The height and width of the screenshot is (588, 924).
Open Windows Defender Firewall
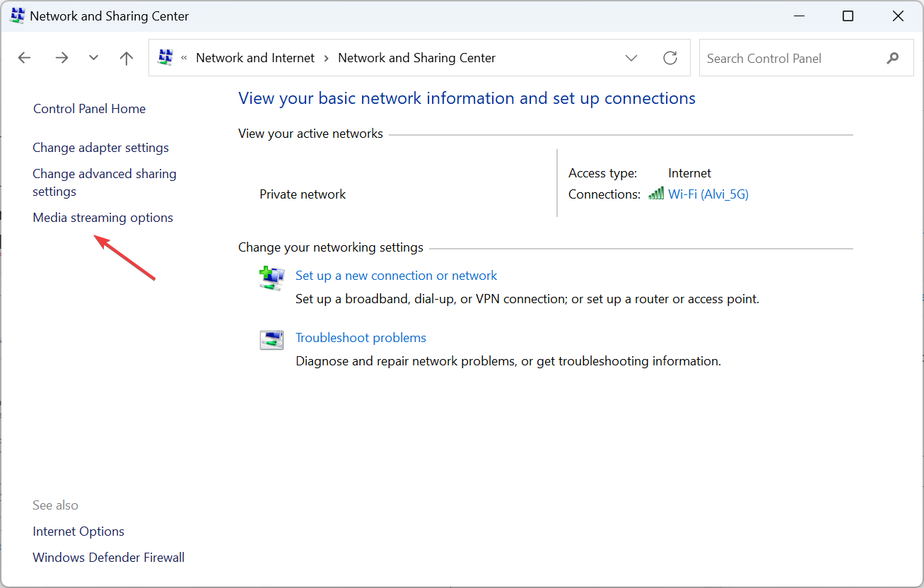click(108, 557)
